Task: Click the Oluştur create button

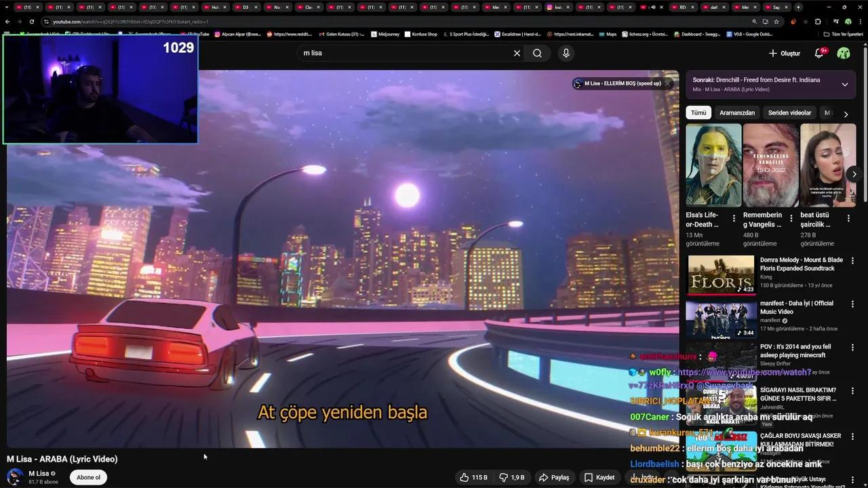Action: pos(785,53)
